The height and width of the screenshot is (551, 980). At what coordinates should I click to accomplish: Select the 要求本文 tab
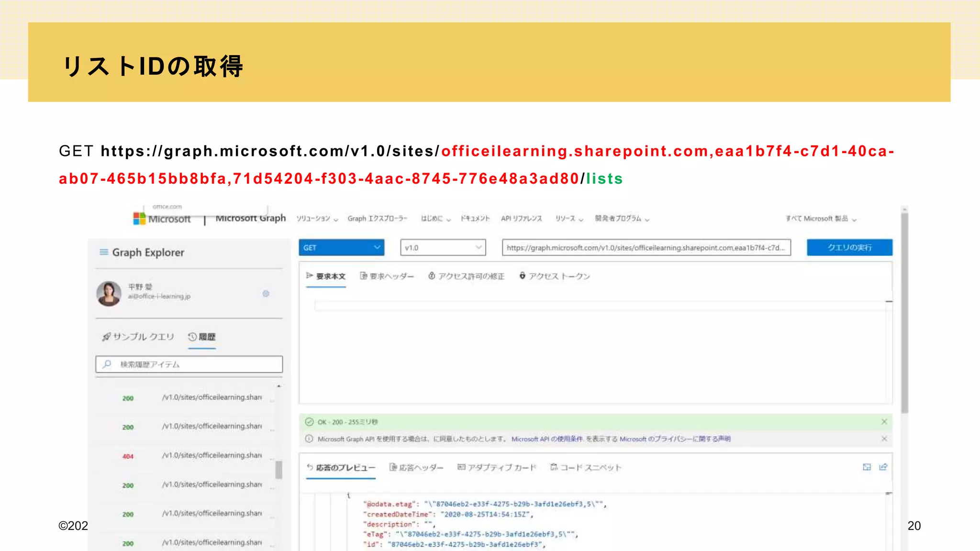tap(326, 276)
